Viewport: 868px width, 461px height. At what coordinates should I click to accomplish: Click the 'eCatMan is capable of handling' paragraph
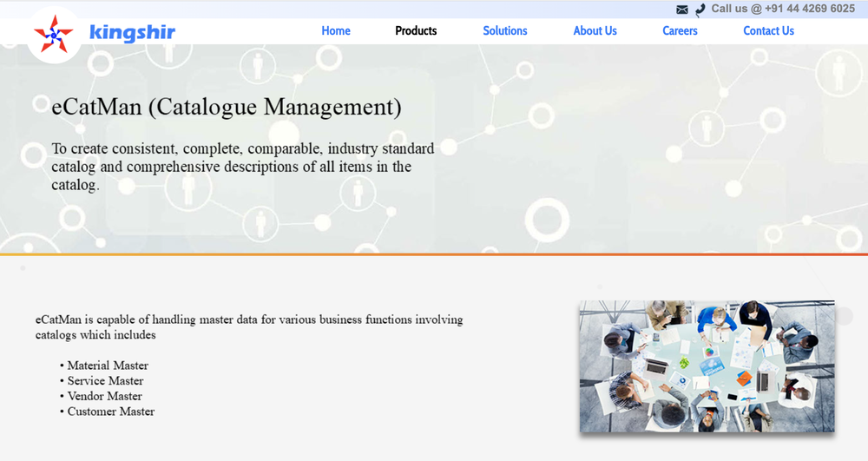pos(249,327)
